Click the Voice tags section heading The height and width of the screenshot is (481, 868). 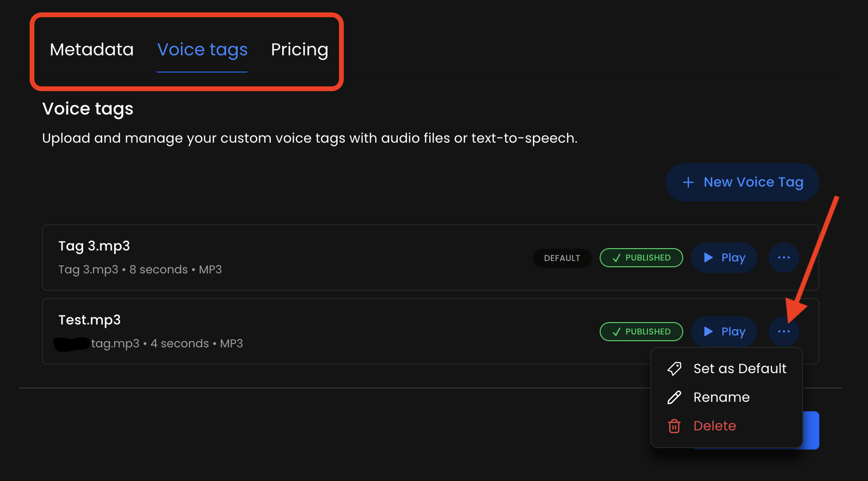(88, 109)
